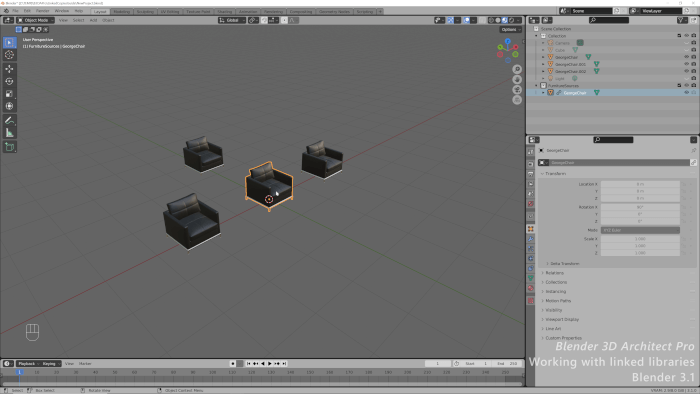Click the blue Z axis on navigation gizmo
700x394 pixels.
click(x=508, y=41)
